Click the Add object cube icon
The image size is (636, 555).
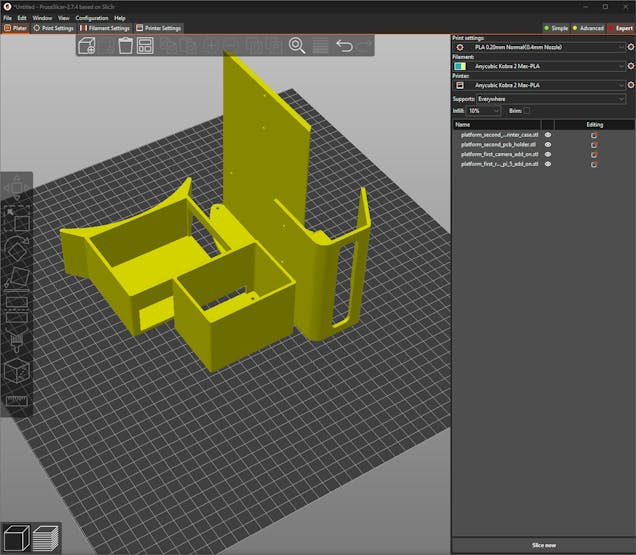87,46
